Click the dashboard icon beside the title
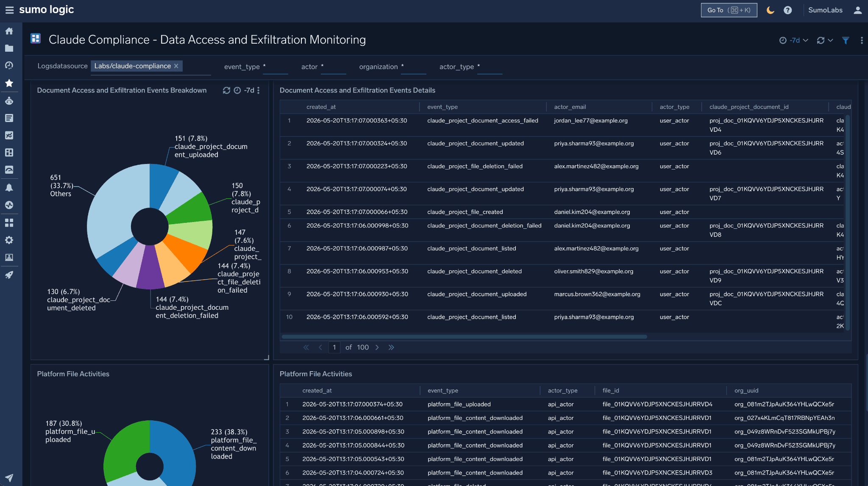Viewport: 868px width, 486px height. pos(36,39)
